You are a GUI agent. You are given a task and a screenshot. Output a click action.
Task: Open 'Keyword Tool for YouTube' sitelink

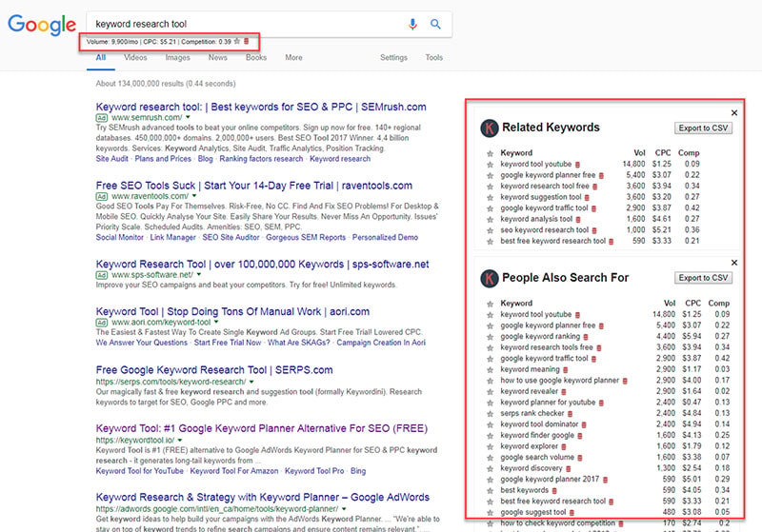[x=139, y=471]
